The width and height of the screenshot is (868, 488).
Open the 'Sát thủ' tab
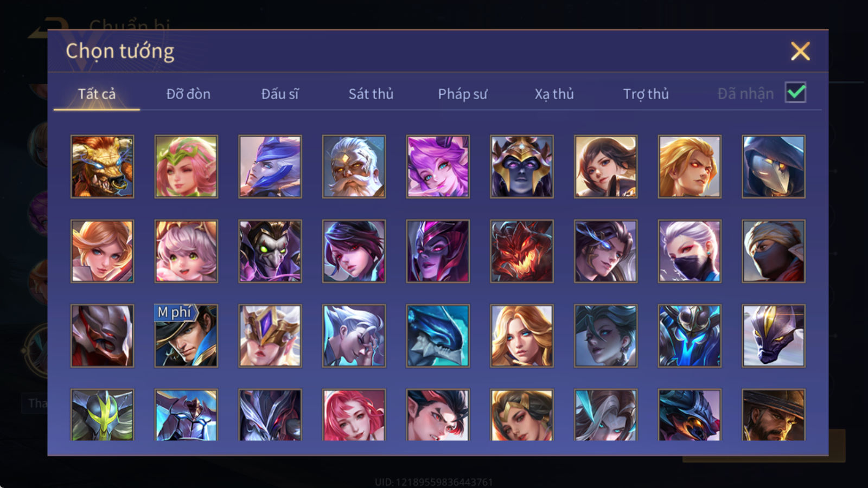(x=371, y=94)
